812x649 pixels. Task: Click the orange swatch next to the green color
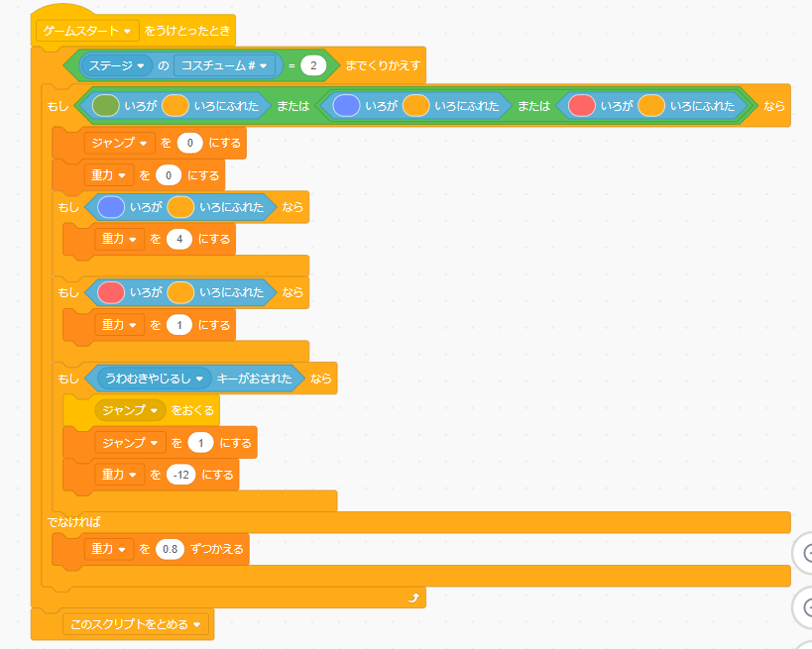[175, 105]
